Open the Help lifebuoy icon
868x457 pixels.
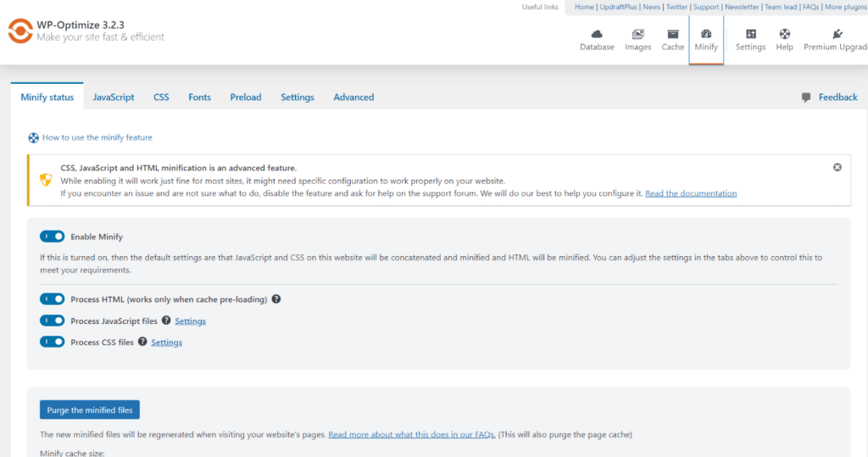[784, 35]
